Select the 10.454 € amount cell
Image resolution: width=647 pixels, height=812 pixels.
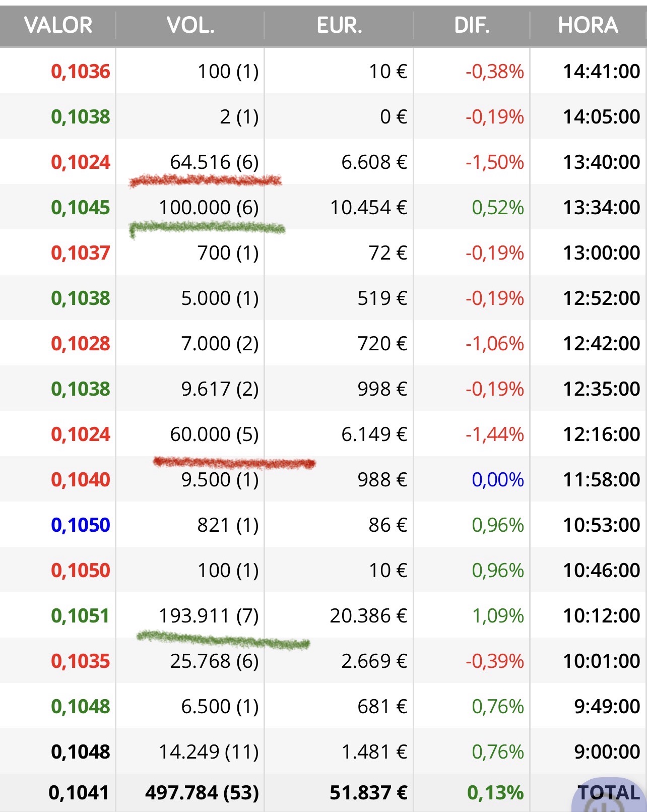pyautogui.click(x=368, y=208)
